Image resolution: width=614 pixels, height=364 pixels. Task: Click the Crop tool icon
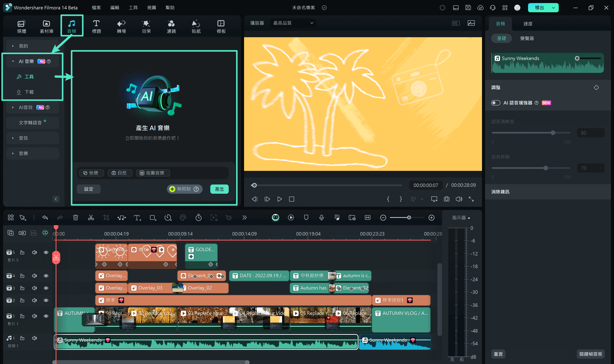coord(106,217)
